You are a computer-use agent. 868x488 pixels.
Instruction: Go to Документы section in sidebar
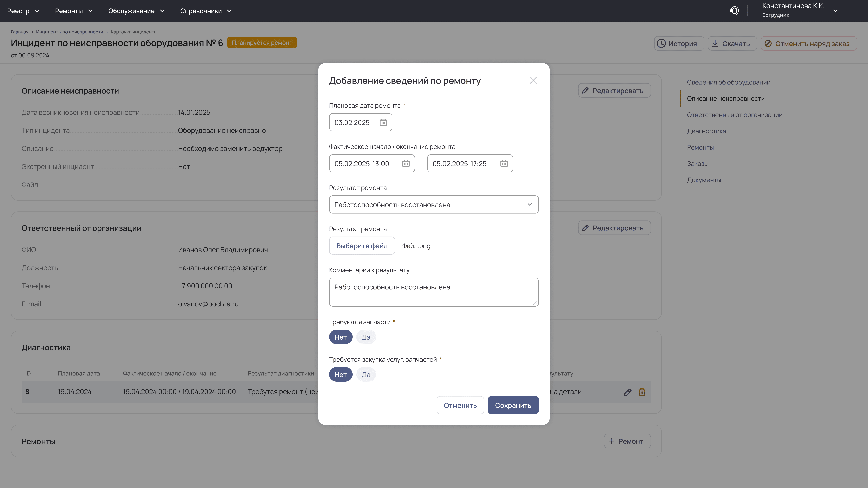704,180
